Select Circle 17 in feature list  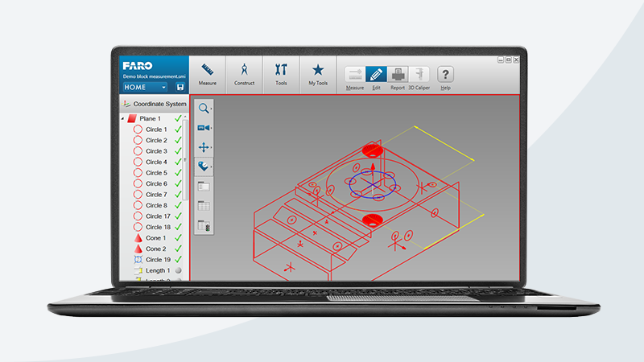tap(158, 216)
